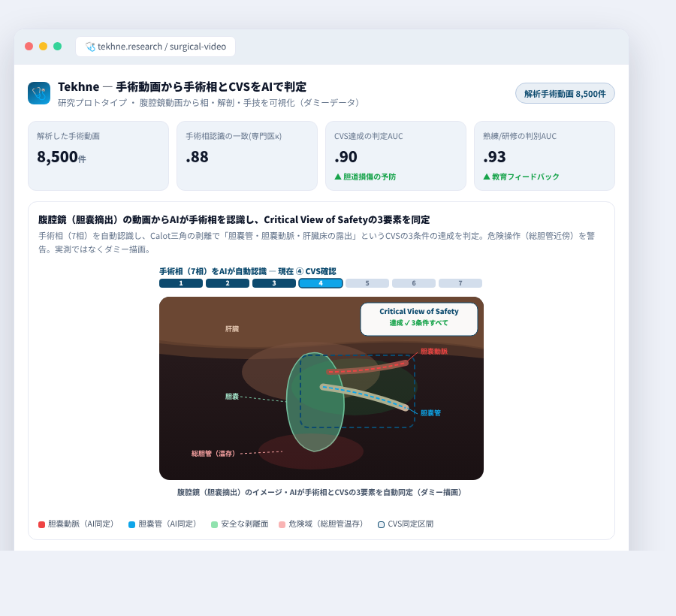Click the 胆嚢 label in the image
The width and height of the screenshot is (676, 616).
[x=232, y=396]
